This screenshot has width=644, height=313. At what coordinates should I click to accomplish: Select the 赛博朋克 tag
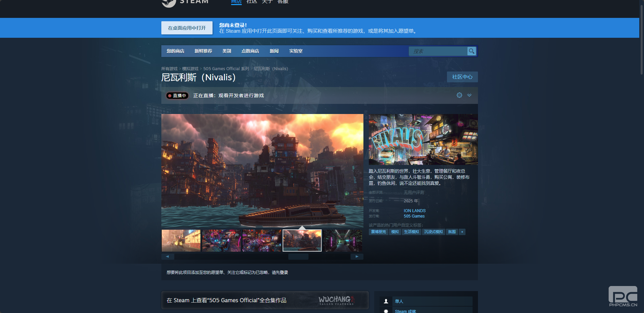(379, 232)
